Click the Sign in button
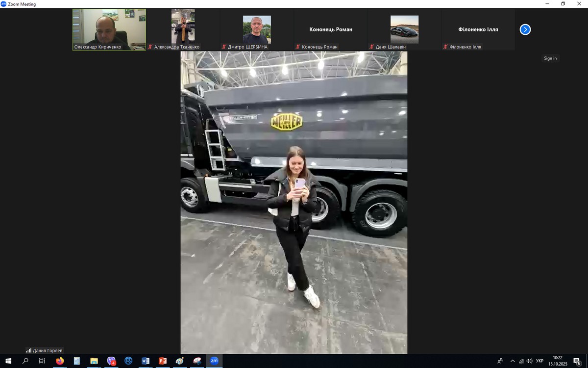This screenshot has height=368, width=588. coord(550,58)
